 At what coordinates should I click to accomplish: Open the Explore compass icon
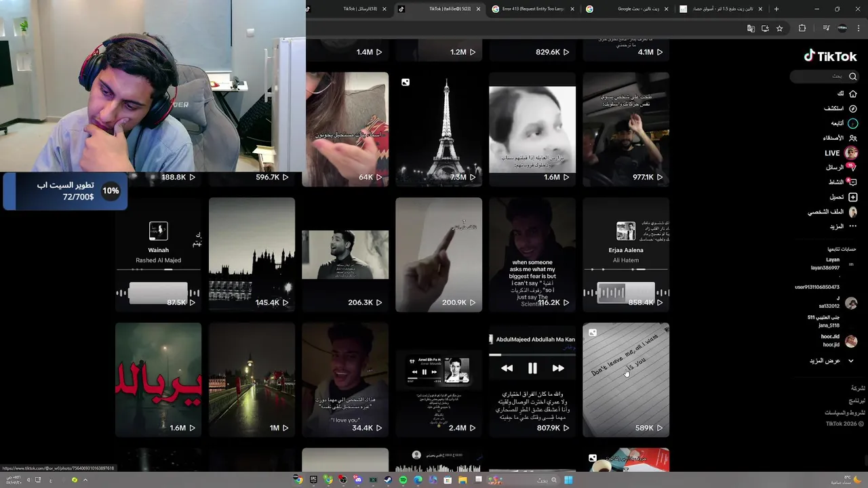coord(853,108)
